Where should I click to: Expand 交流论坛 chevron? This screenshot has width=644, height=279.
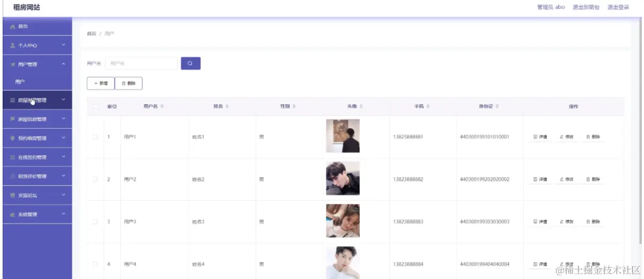point(63,196)
